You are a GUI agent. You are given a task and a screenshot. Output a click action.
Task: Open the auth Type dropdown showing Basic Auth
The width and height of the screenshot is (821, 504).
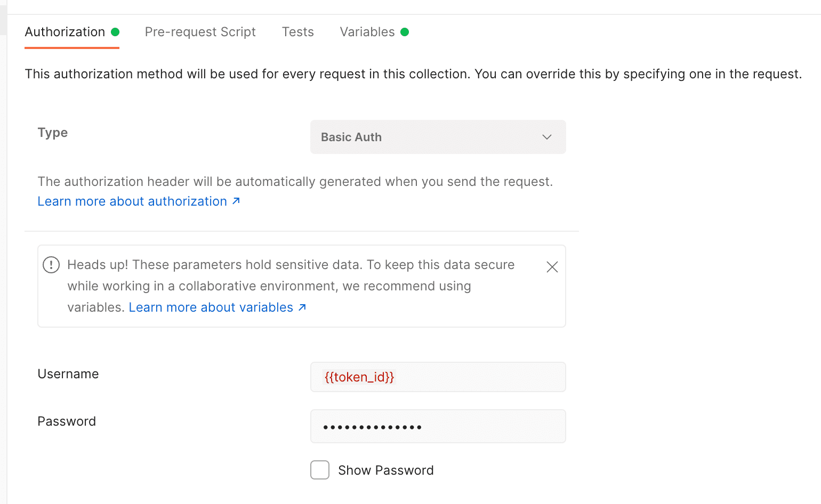(x=437, y=137)
